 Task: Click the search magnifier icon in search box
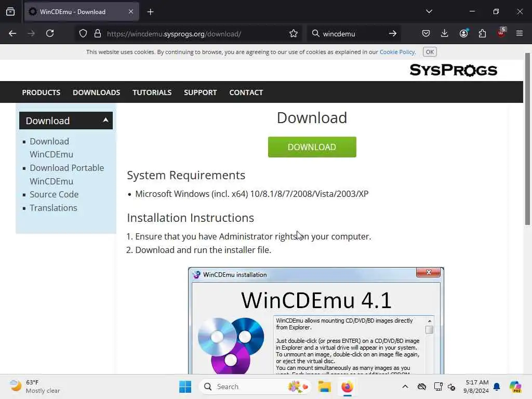point(315,34)
